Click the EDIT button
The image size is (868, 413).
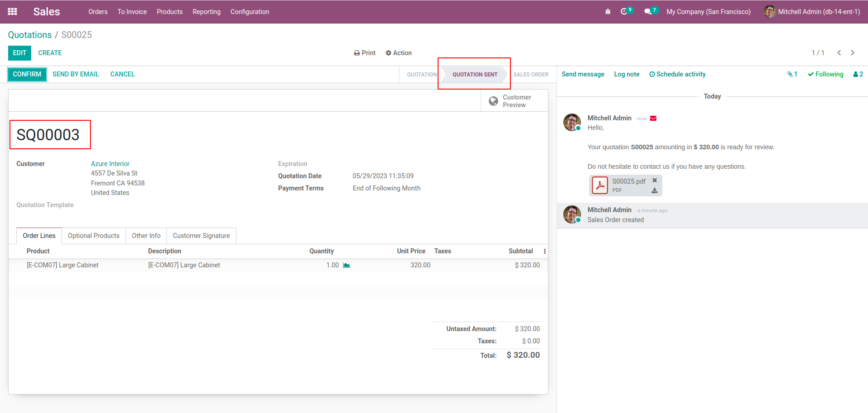click(19, 53)
